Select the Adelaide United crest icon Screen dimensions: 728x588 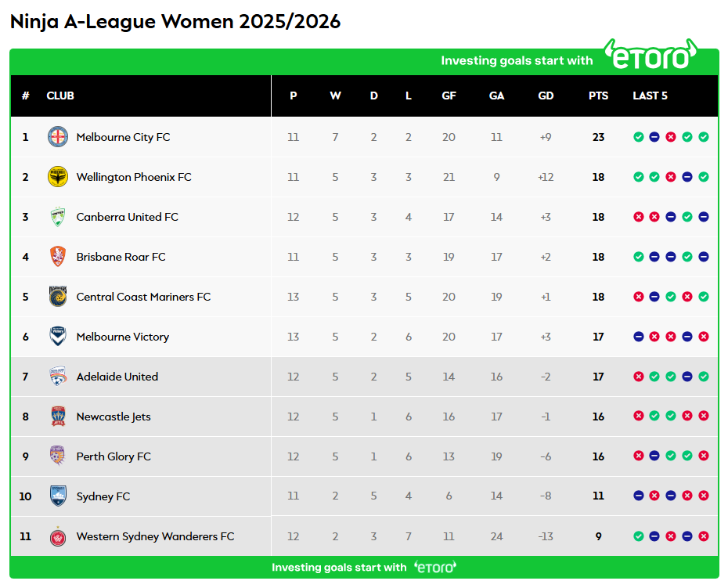tap(58, 377)
